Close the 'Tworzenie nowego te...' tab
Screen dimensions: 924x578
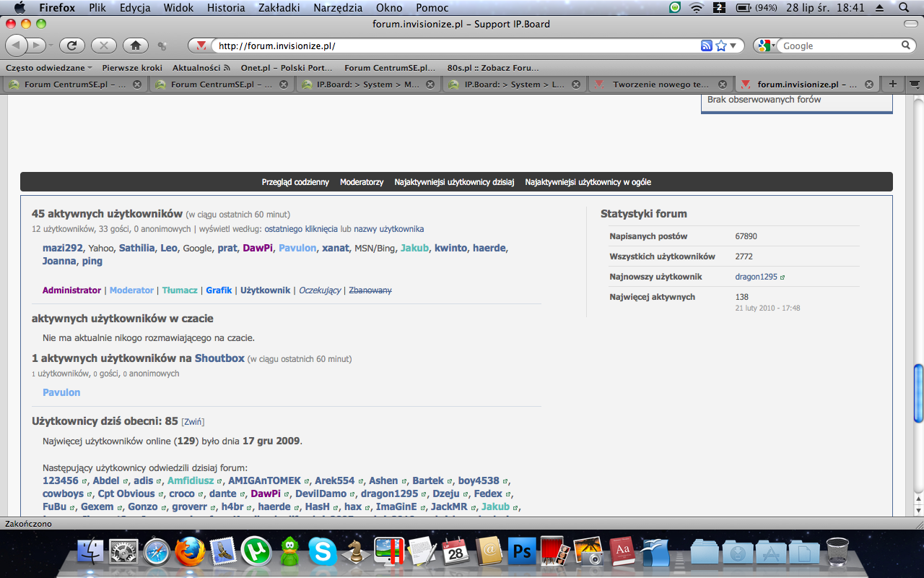coord(723,85)
